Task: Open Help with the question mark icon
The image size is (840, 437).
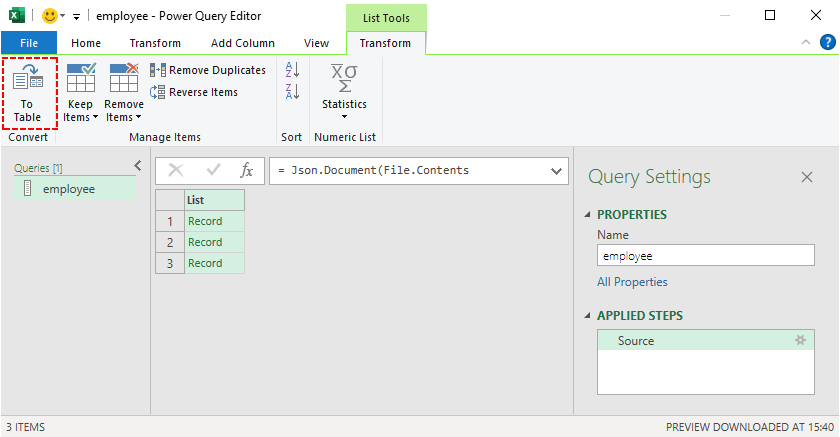Action: 828,42
